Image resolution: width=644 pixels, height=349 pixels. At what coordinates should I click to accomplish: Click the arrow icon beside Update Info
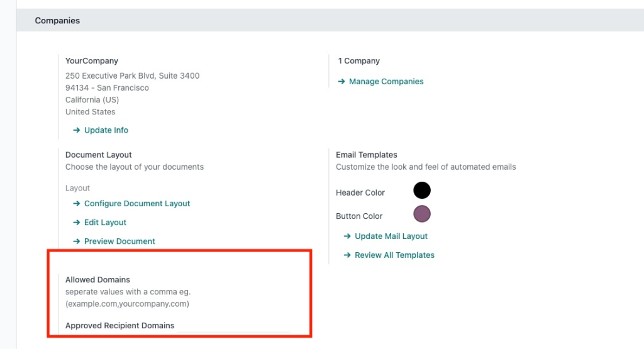coord(76,130)
